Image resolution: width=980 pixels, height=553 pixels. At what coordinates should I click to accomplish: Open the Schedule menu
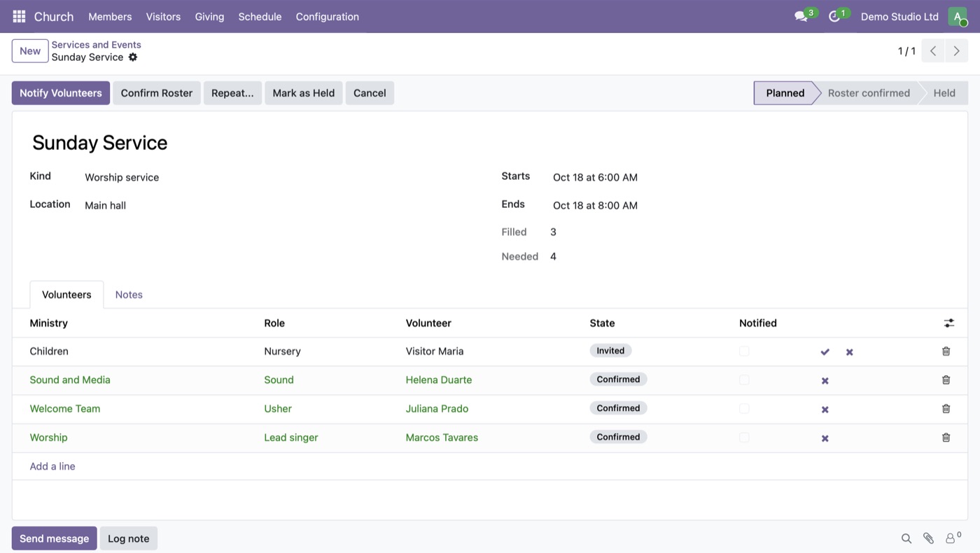pos(260,17)
